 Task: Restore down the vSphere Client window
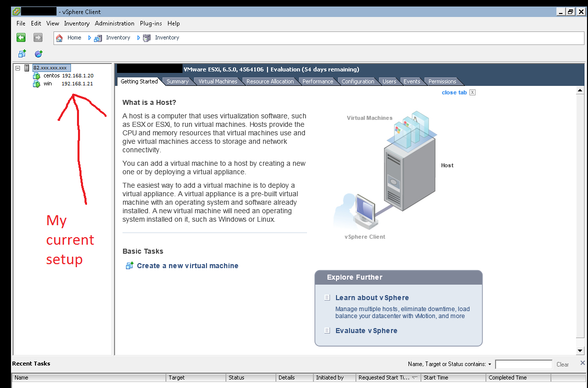[570, 11]
